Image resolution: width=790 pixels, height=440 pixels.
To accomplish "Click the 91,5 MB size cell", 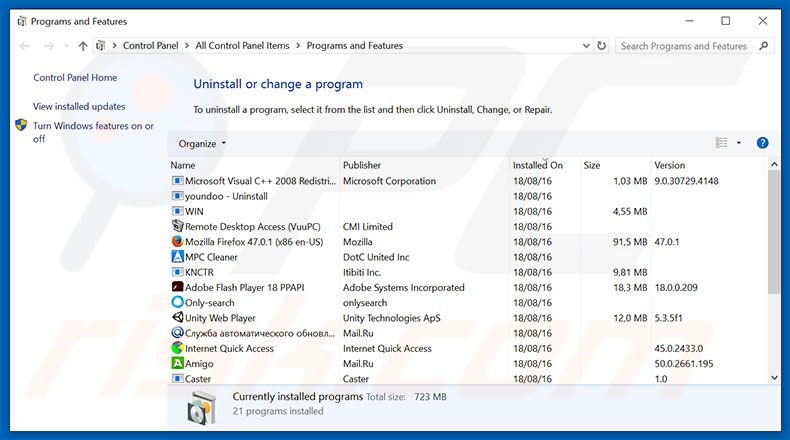I will pos(630,242).
